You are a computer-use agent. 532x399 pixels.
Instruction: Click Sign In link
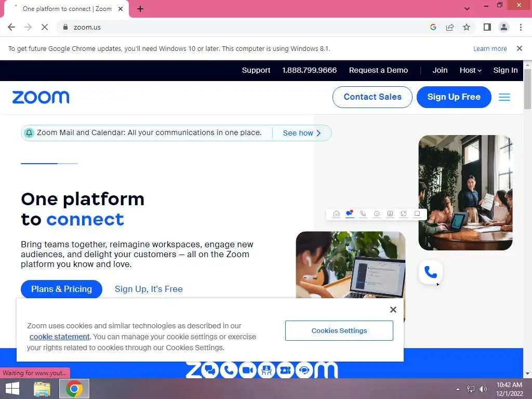tap(506, 70)
